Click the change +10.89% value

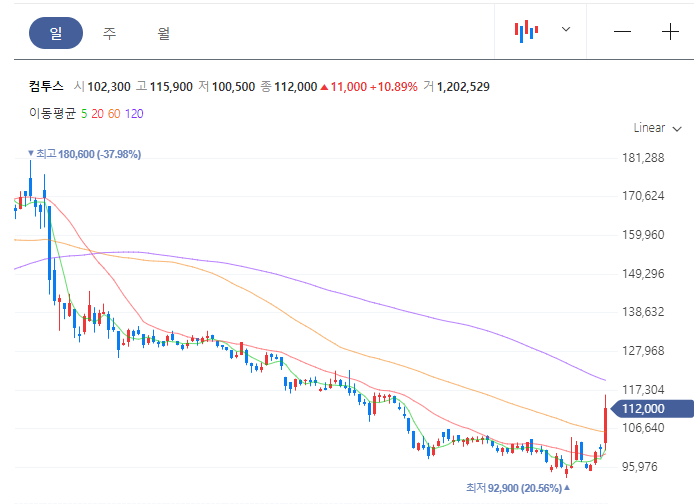pos(394,87)
